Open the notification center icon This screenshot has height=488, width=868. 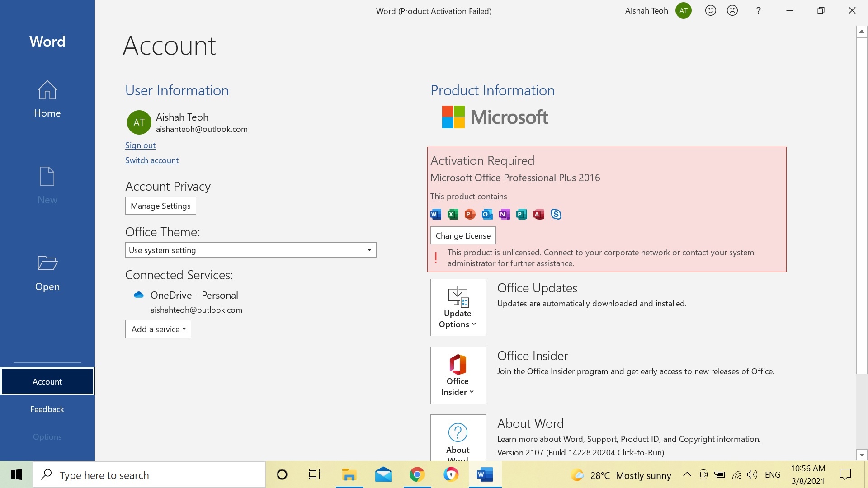tap(845, 475)
